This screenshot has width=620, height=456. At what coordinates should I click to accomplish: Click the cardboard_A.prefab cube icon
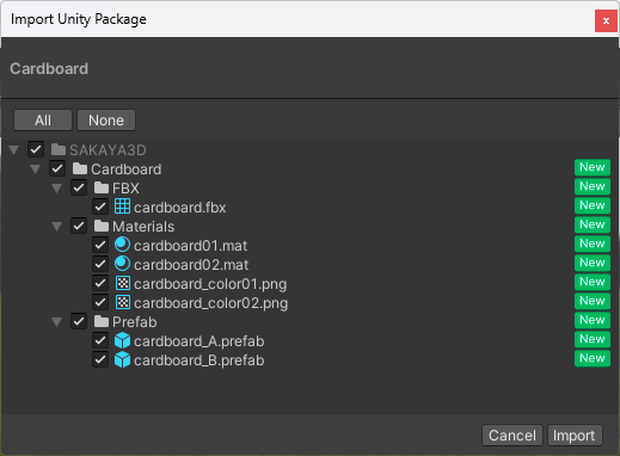tap(122, 341)
